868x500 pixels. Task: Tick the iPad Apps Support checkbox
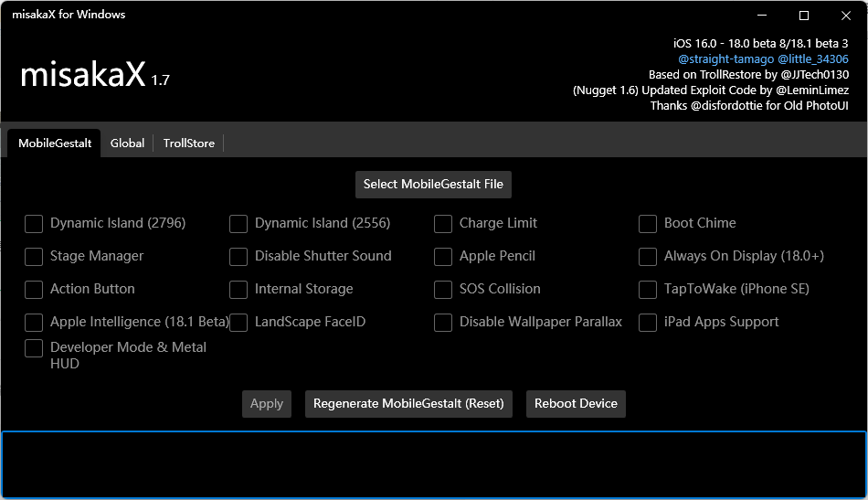648,323
